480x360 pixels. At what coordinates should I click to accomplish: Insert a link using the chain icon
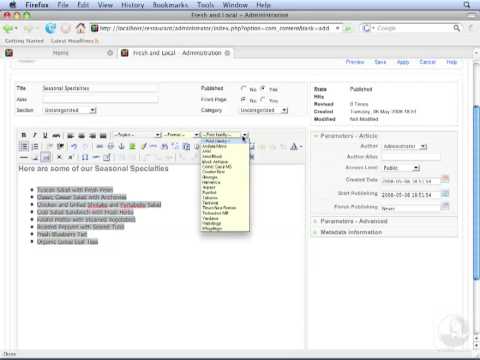100,146
